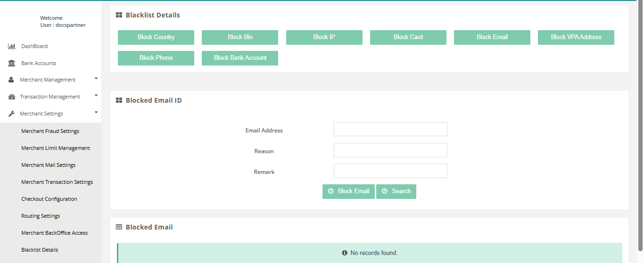Viewport: 644px width, 263px height.
Task: Collapse the Merchant Settings submenu arrow
Action: point(96,112)
